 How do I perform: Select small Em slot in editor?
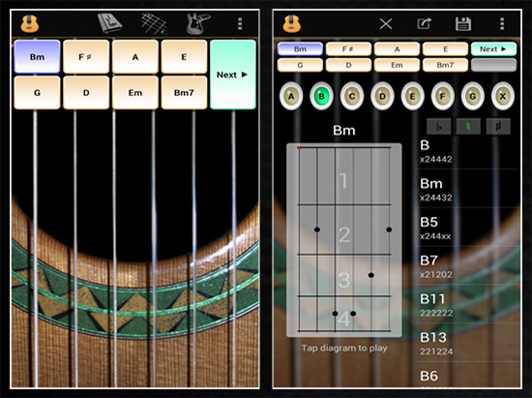coord(397,65)
